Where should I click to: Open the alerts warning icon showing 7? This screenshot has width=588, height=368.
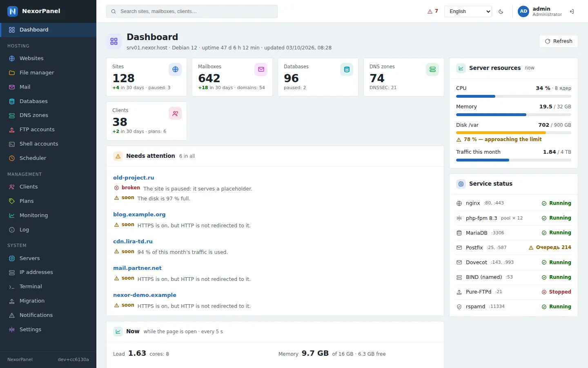[x=433, y=11]
